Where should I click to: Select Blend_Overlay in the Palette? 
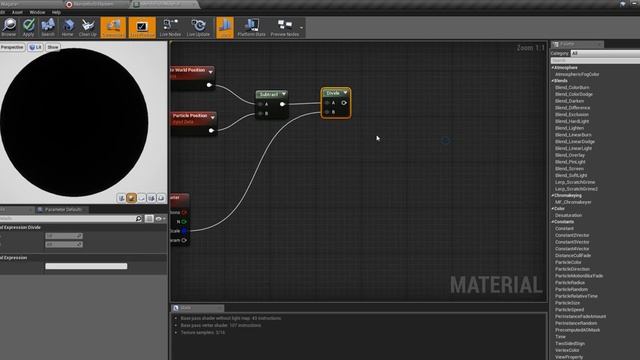[x=570, y=155]
